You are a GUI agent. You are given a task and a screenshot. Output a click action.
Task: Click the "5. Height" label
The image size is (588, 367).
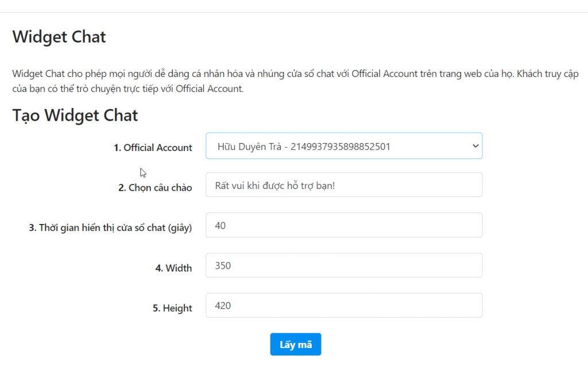(172, 308)
